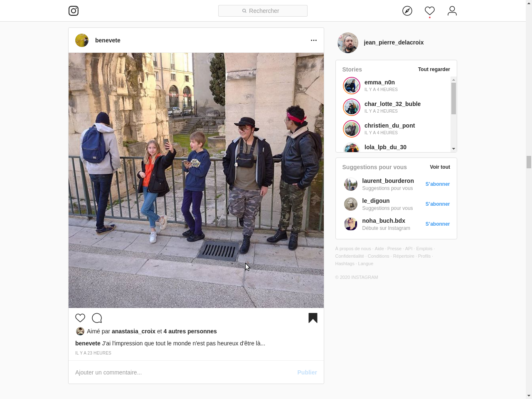Like the post with heart icon
This screenshot has width=532, height=399.
(x=80, y=318)
